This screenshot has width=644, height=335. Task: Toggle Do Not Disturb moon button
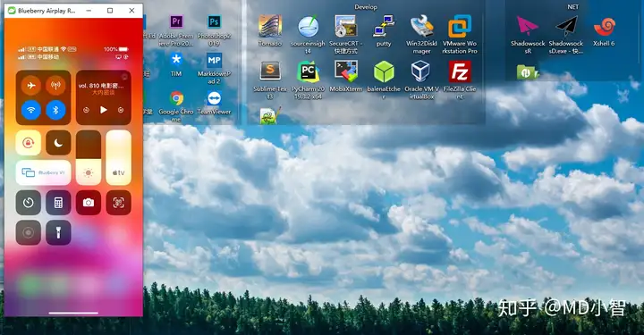click(x=58, y=143)
